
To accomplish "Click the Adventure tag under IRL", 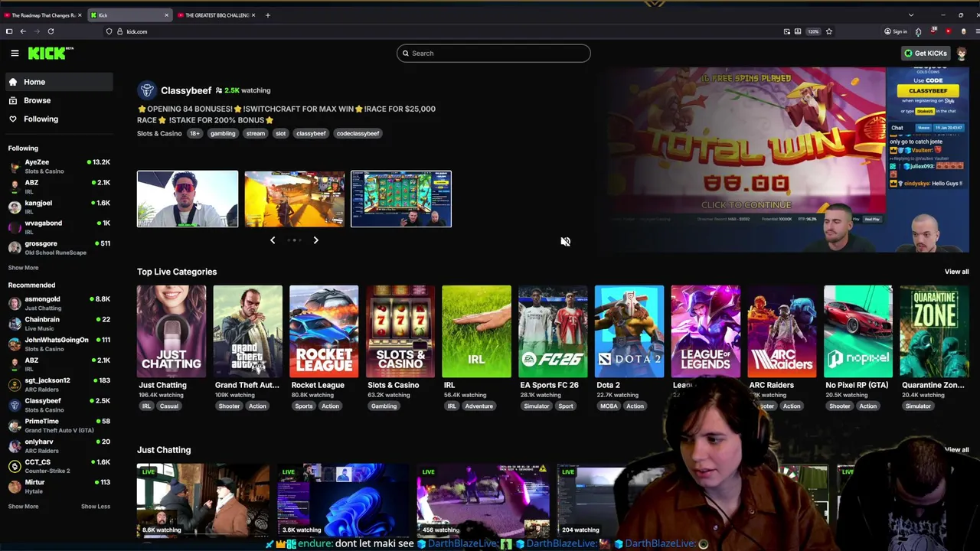I will (479, 406).
